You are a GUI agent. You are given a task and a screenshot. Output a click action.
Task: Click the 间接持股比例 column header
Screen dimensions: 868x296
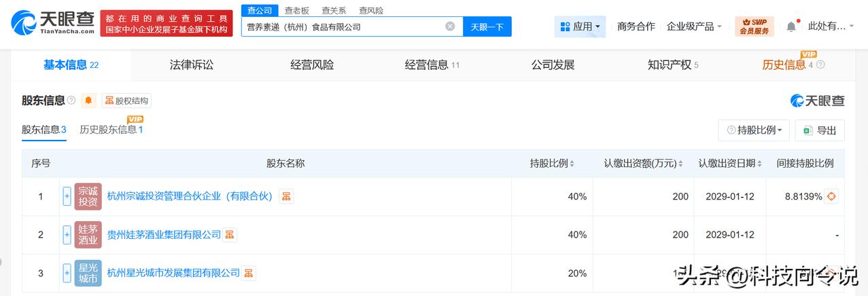[805, 164]
